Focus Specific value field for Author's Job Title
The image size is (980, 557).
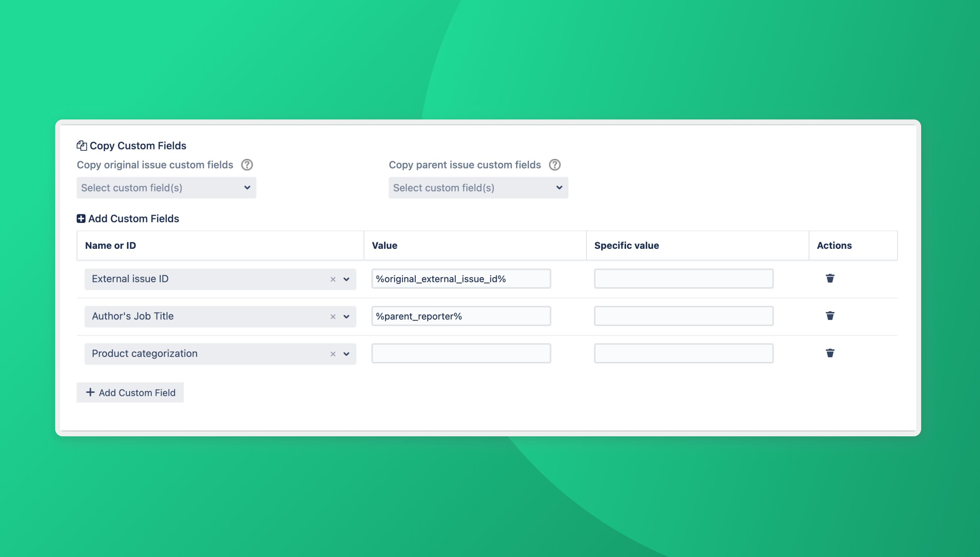(x=683, y=316)
